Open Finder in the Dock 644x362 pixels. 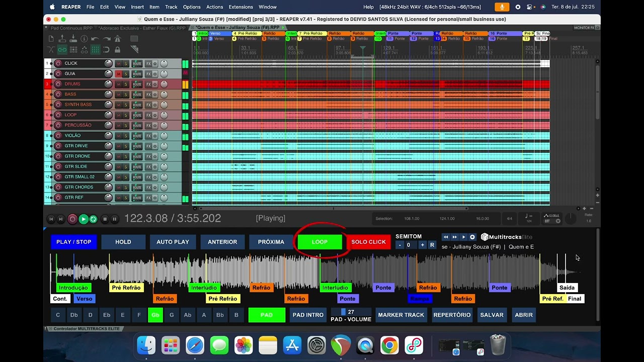tap(146, 345)
